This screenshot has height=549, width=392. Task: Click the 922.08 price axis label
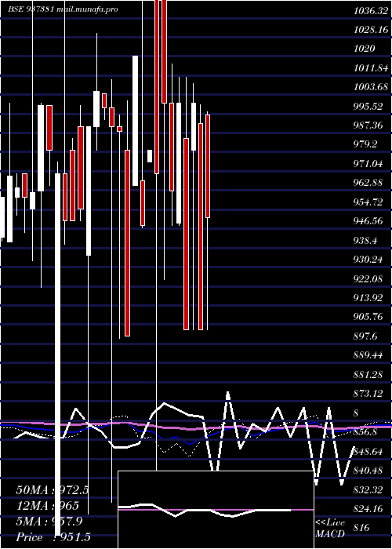point(368,279)
